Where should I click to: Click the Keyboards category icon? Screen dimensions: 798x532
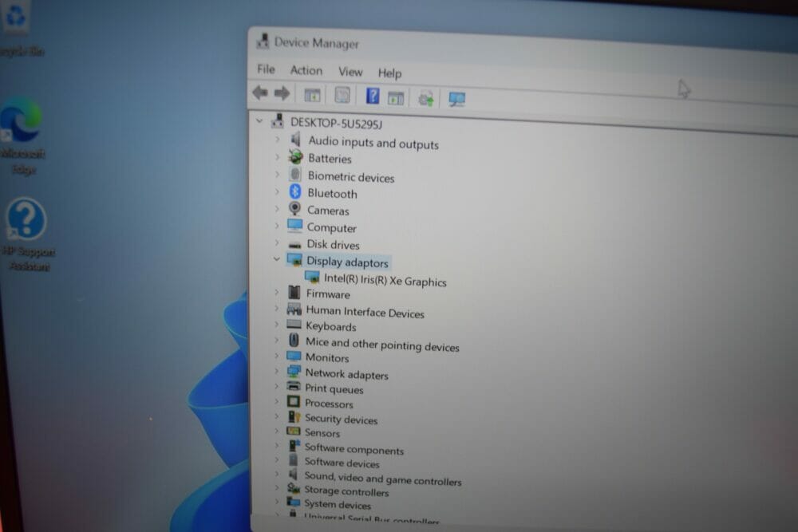coord(294,325)
